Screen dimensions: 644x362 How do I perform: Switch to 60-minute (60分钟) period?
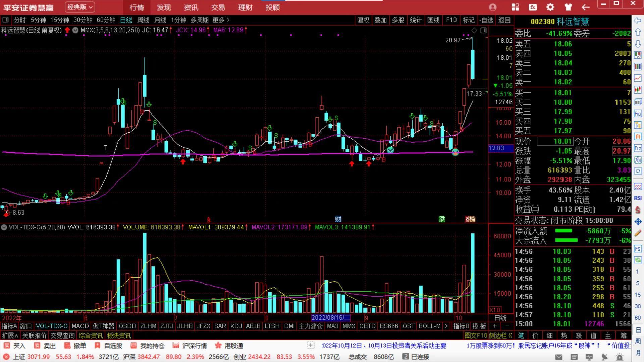[x=106, y=20]
